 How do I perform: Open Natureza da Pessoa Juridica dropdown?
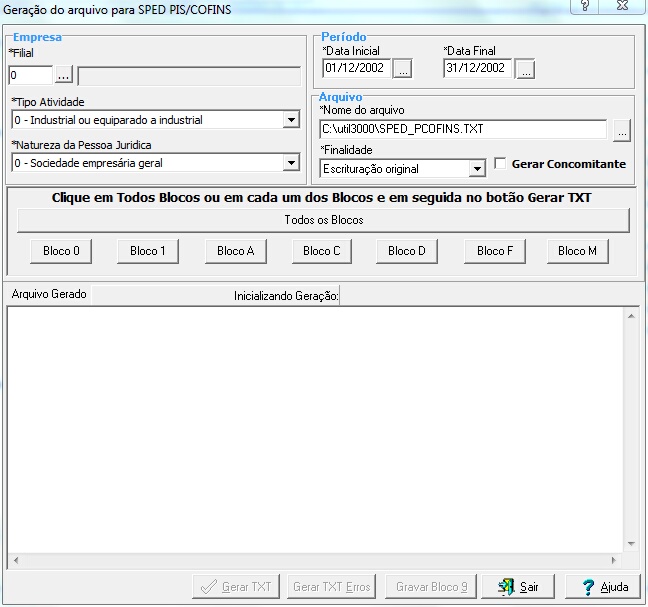click(x=291, y=163)
